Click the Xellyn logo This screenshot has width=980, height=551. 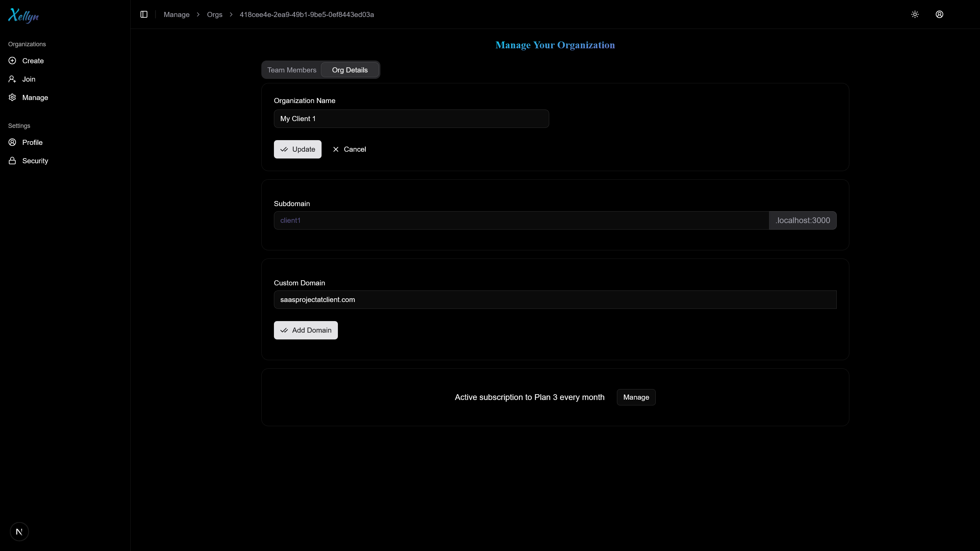23,16
